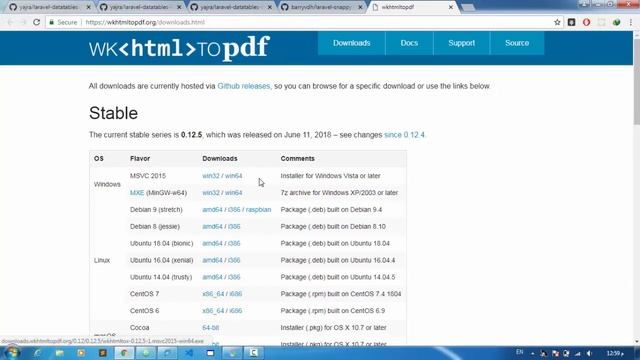Open the Windows Start menu
The height and width of the screenshot is (360, 640).
12,353
